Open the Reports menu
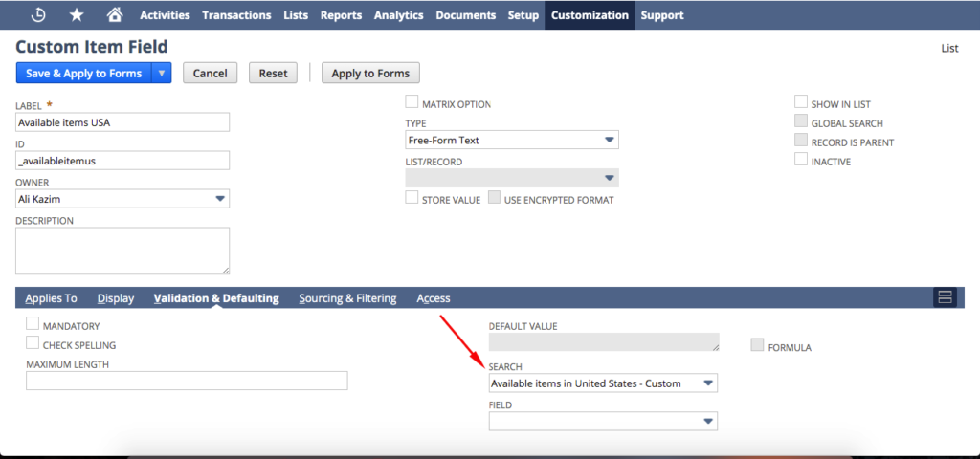Screen dimensions: 980x459 point(342,15)
